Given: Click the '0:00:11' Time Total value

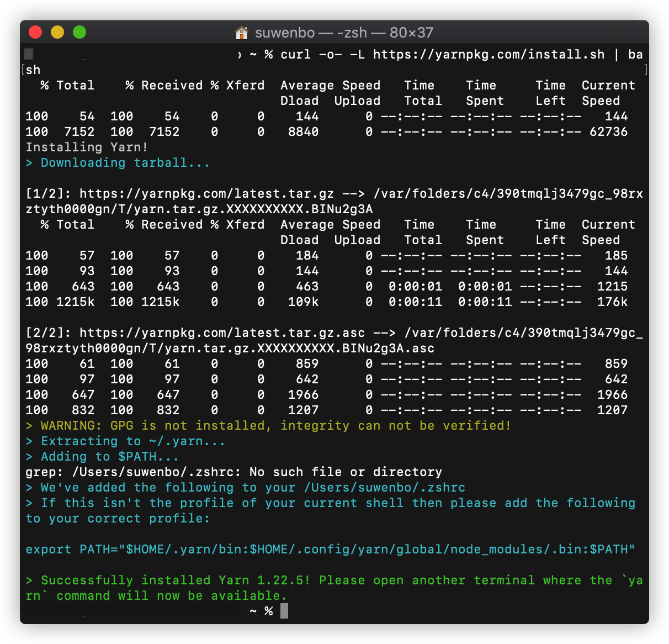Looking at the screenshot, I should point(415,302).
